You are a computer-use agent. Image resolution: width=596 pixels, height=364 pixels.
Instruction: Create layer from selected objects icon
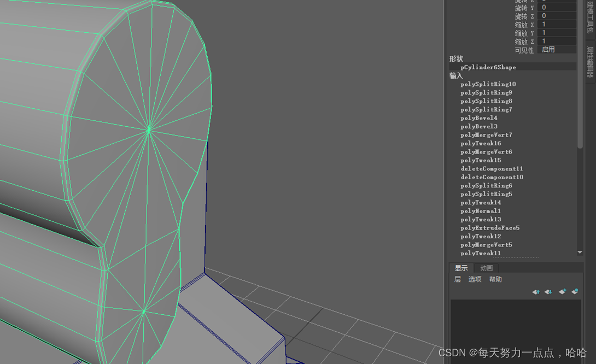pos(575,292)
